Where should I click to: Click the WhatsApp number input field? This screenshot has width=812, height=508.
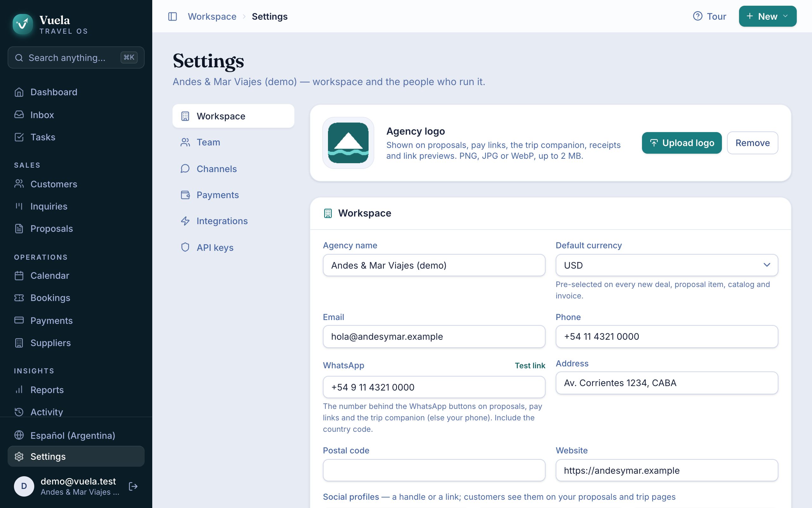[434, 387]
